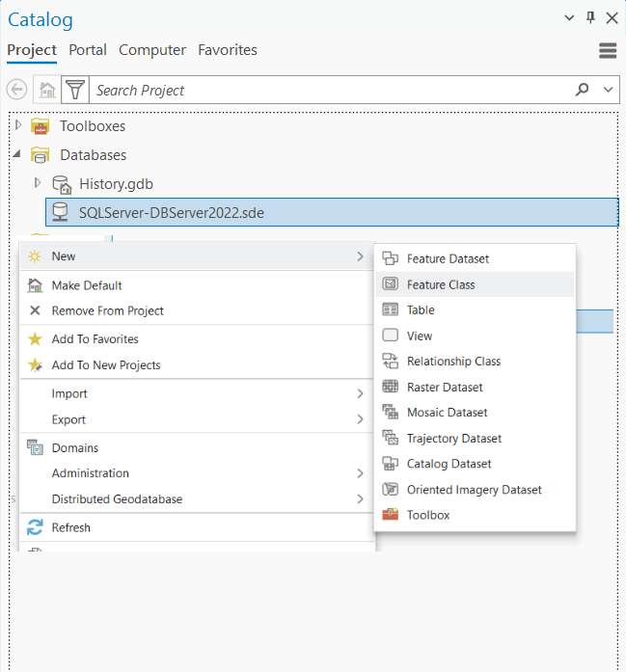The width and height of the screenshot is (626, 672).
Task: Choose Add To New Projects entry
Action: tap(197, 364)
